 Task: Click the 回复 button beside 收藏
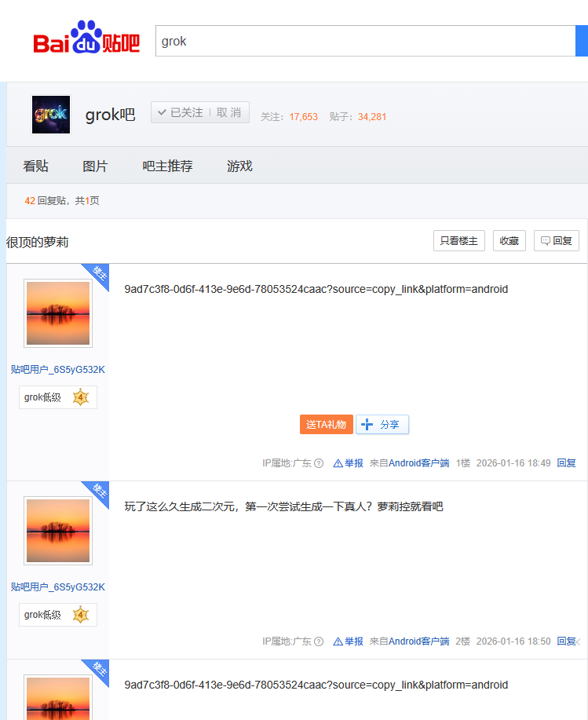(557, 240)
